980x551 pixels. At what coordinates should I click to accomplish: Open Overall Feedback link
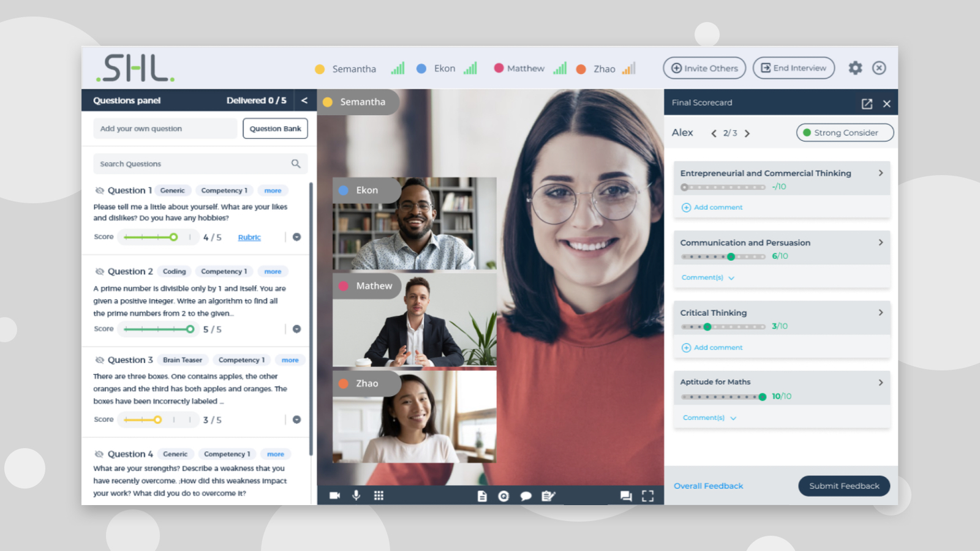coord(708,485)
